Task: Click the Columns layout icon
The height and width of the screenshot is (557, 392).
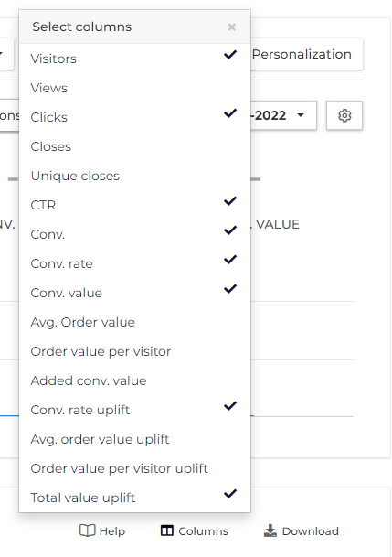Action: point(167,530)
